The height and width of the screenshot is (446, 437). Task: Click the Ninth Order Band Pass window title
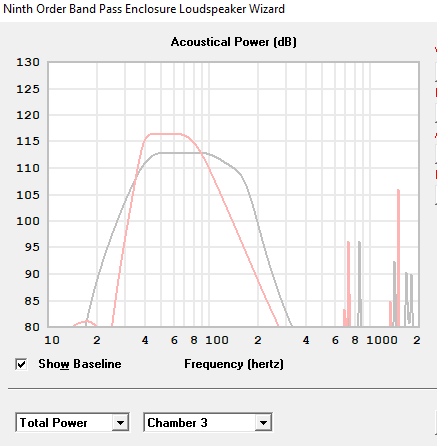point(144,9)
